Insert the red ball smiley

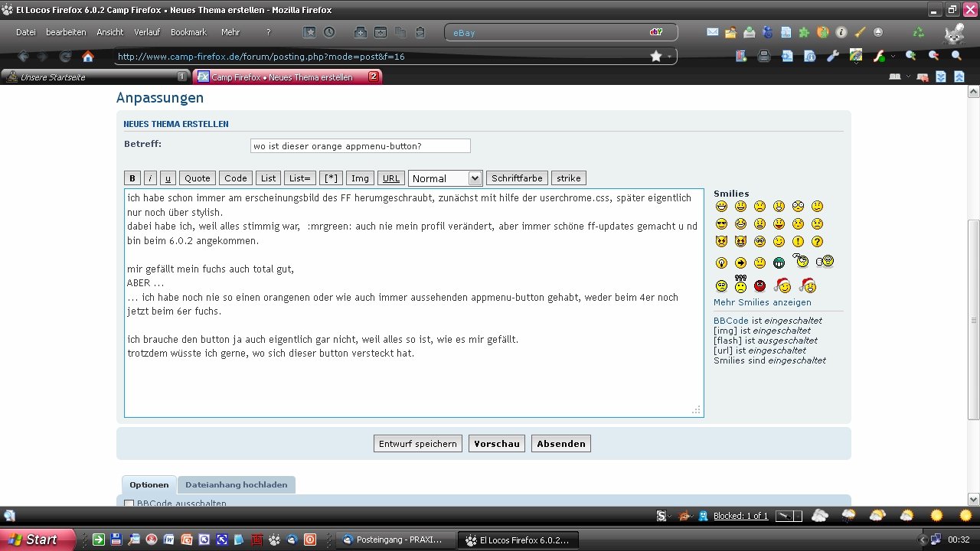coord(759,286)
